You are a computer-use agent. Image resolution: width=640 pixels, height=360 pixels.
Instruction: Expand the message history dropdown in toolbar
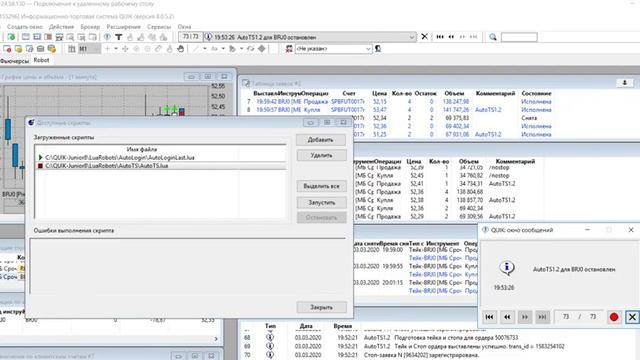click(x=411, y=37)
